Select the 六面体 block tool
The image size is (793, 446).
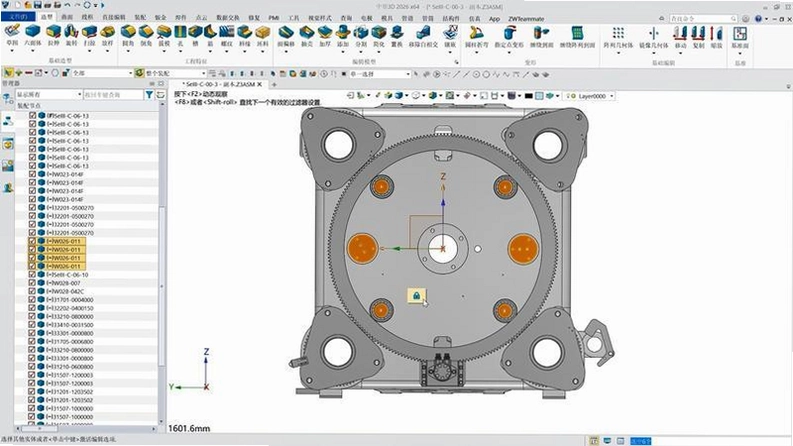pyautogui.click(x=33, y=35)
